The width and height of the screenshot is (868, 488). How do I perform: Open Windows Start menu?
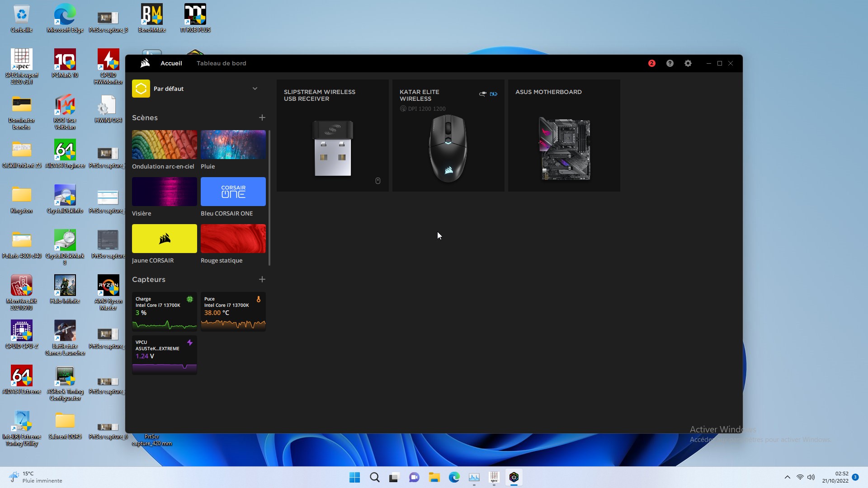click(x=354, y=477)
